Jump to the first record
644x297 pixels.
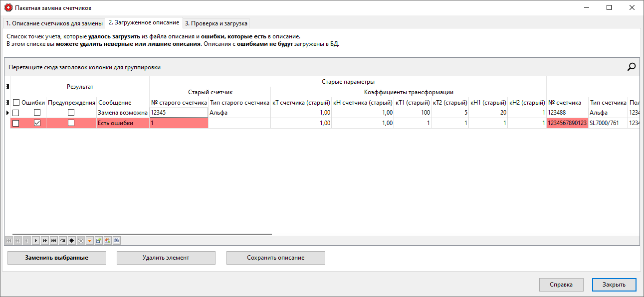[8, 241]
